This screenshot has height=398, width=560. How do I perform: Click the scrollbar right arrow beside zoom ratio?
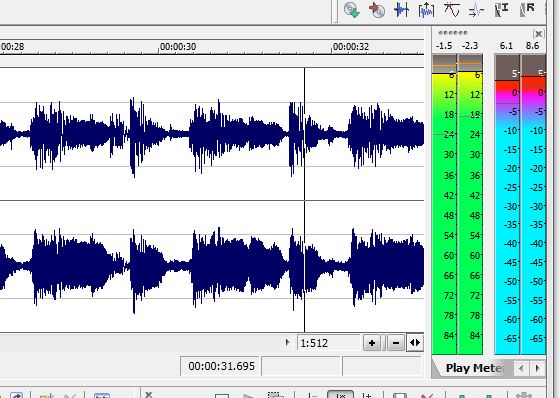tap(287, 343)
